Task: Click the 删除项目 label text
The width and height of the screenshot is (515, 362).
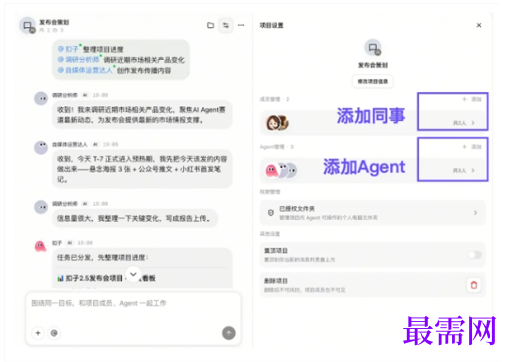Action: pyautogui.click(x=276, y=281)
